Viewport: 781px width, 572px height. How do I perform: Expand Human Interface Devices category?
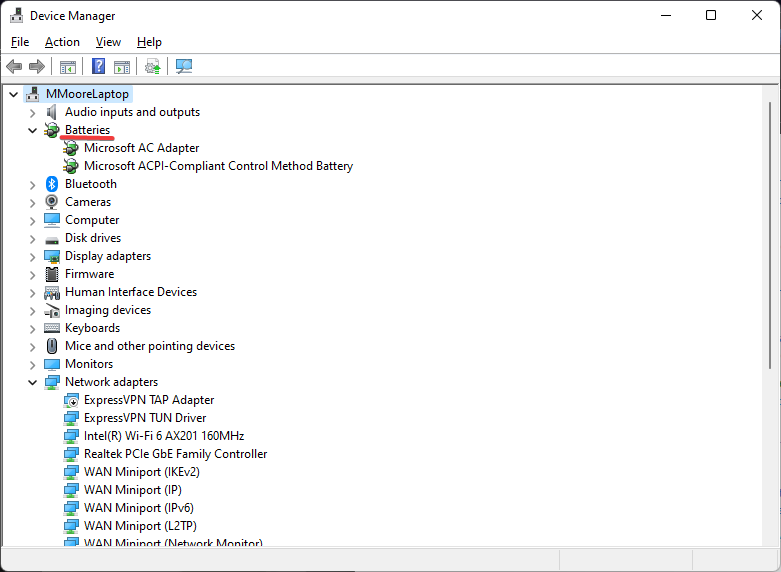click(32, 292)
